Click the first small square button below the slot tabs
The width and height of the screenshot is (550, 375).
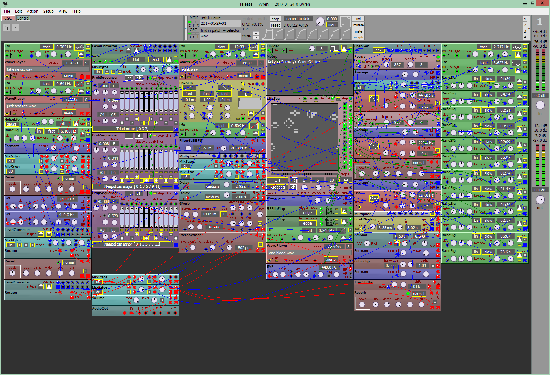7,27
